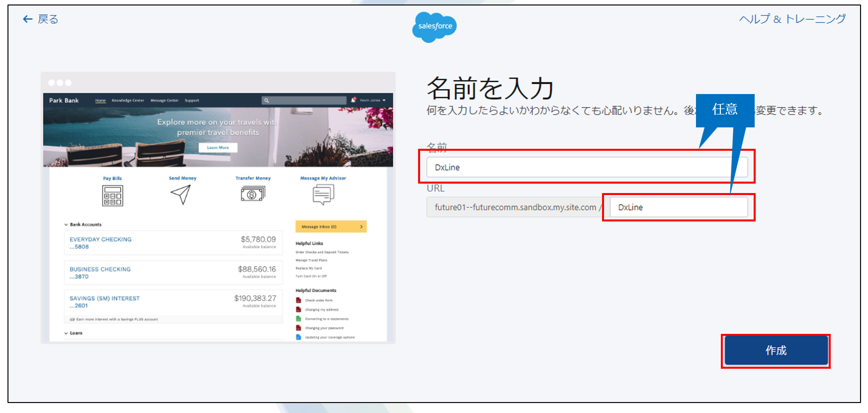Expand the Loans section chevron

(66, 333)
